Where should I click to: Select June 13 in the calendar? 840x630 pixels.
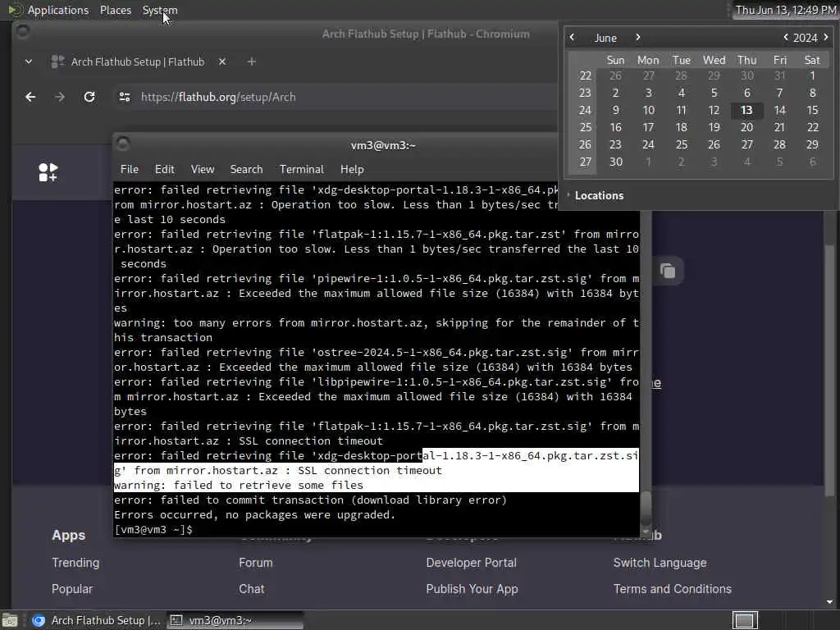point(746,110)
